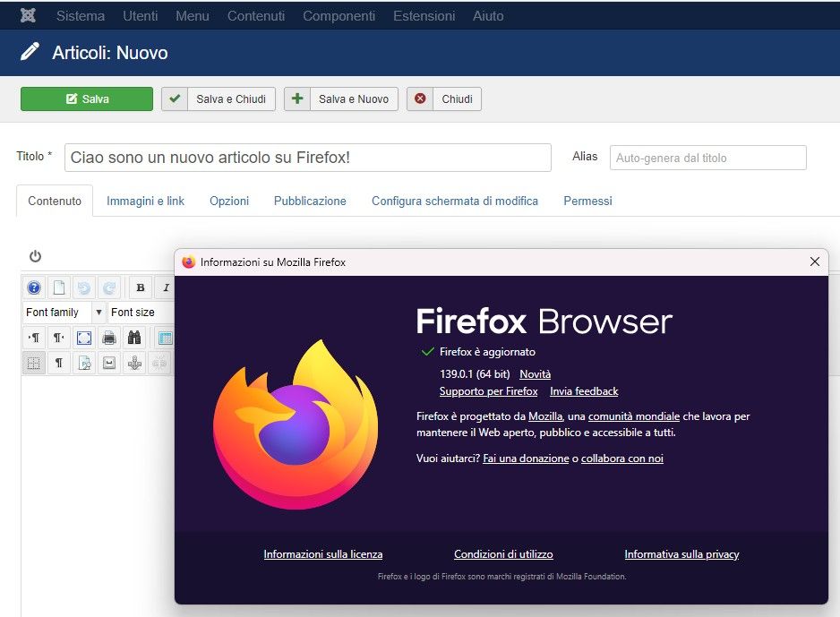The width and height of the screenshot is (840, 617).
Task: Open Configura schermata di modifica tab
Action: click(x=455, y=201)
